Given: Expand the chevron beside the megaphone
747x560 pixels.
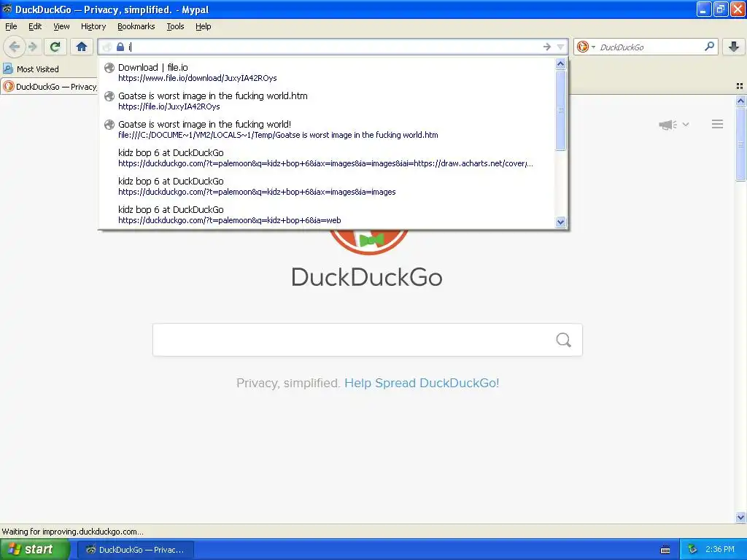Looking at the screenshot, I should point(686,124).
